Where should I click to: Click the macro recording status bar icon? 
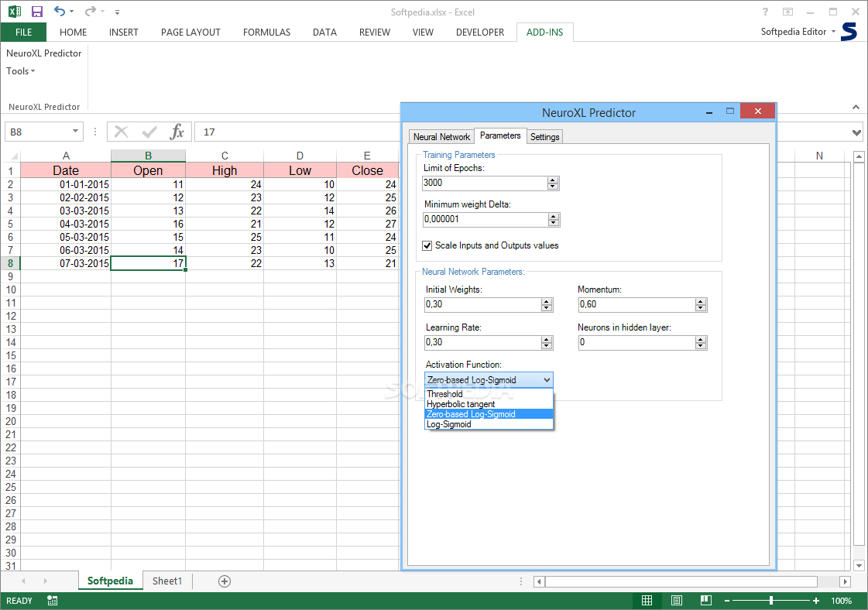point(53,601)
